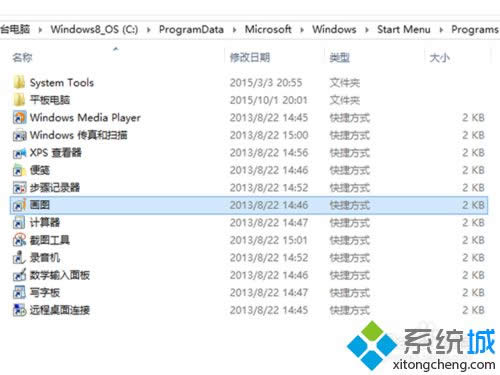Expand arrow after Windows breadcrumb
Viewport: 500px width, 375px height.
(x=367, y=30)
